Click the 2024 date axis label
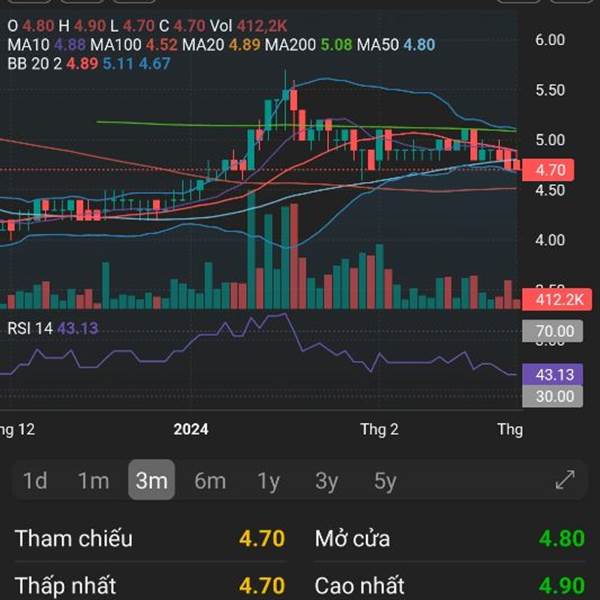This screenshot has width=600, height=600. pyautogui.click(x=191, y=429)
